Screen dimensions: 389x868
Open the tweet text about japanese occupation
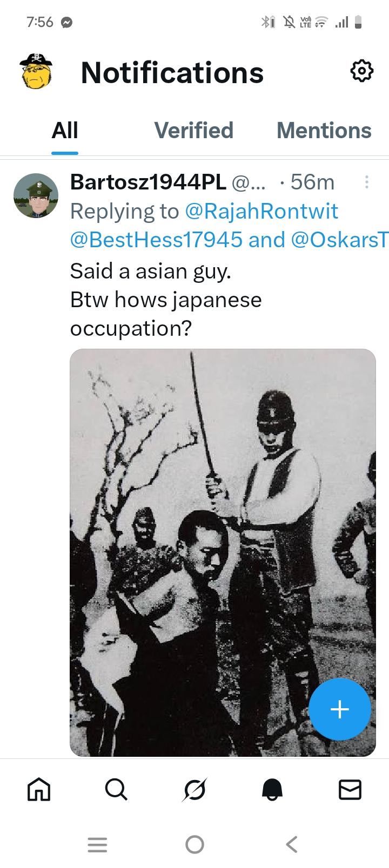coord(166,300)
